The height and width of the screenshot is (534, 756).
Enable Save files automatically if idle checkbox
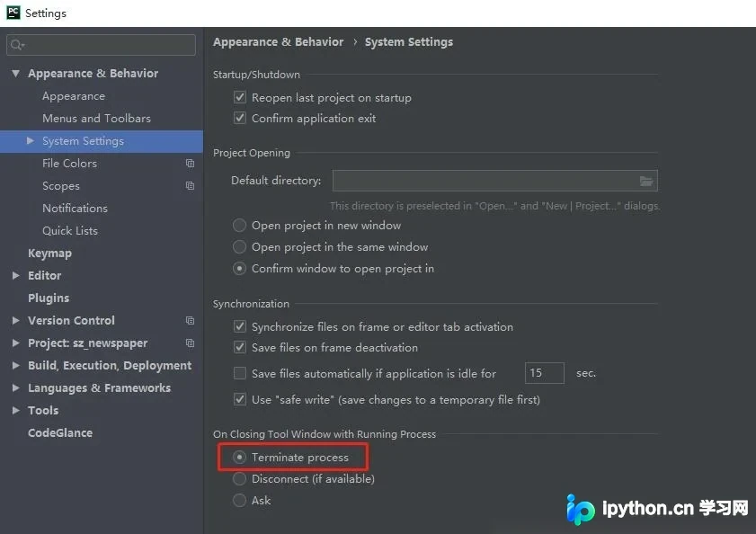click(240, 373)
